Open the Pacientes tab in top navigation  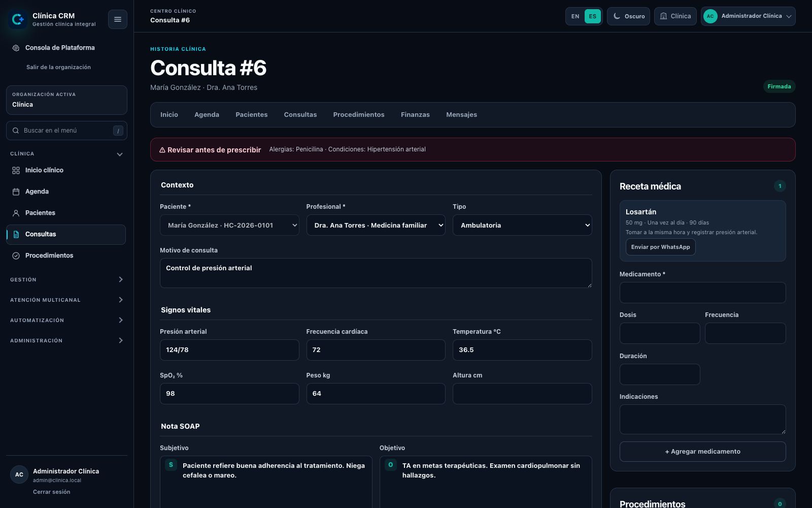tap(251, 115)
